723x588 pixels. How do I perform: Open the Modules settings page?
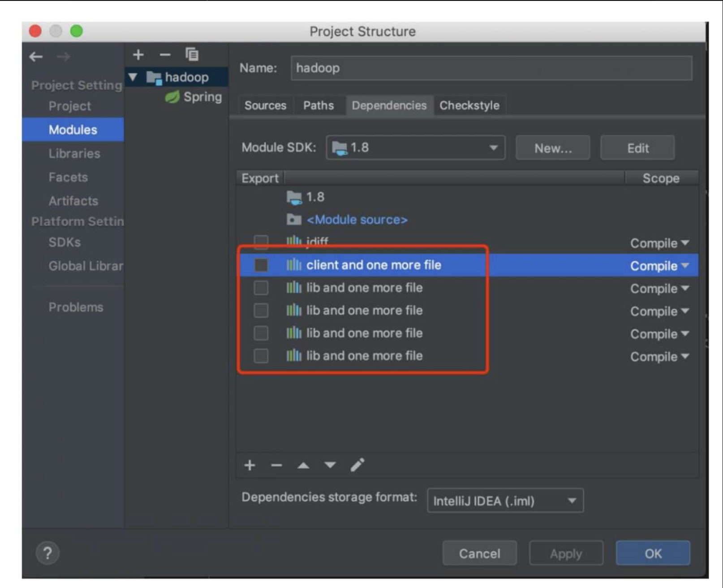point(73,130)
